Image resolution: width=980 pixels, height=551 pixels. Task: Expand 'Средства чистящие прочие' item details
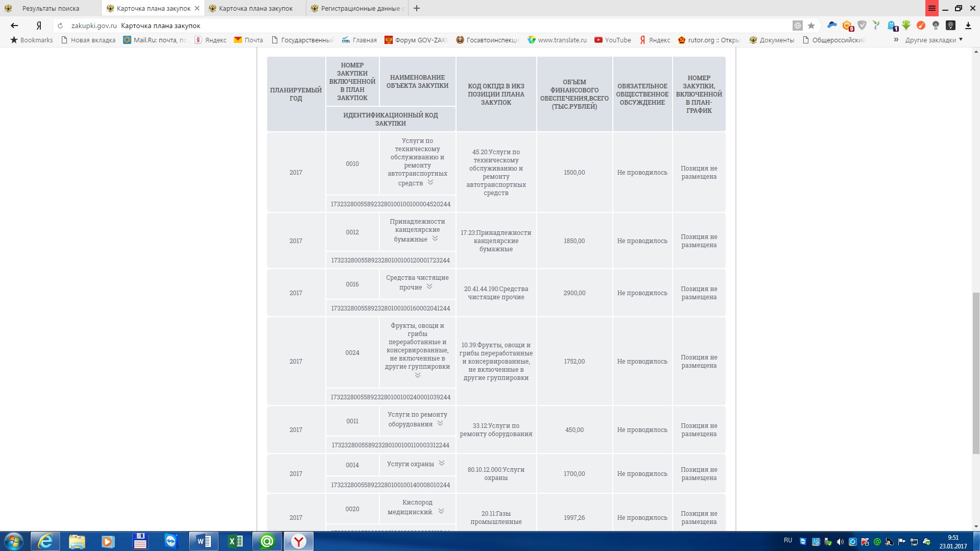tap(429, 286)
